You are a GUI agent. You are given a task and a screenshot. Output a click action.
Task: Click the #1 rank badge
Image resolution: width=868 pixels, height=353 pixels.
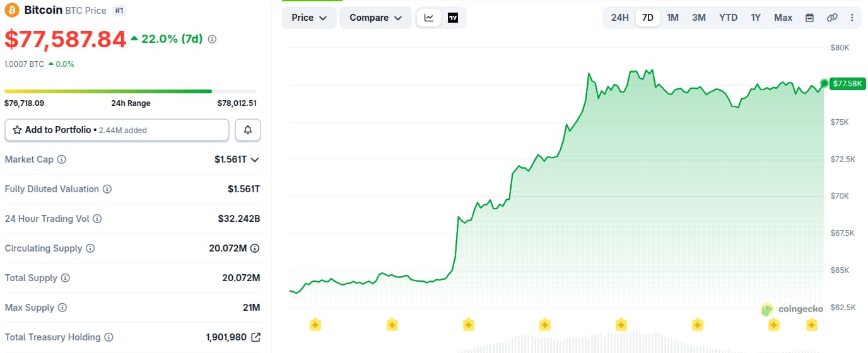tap(119, 10)
